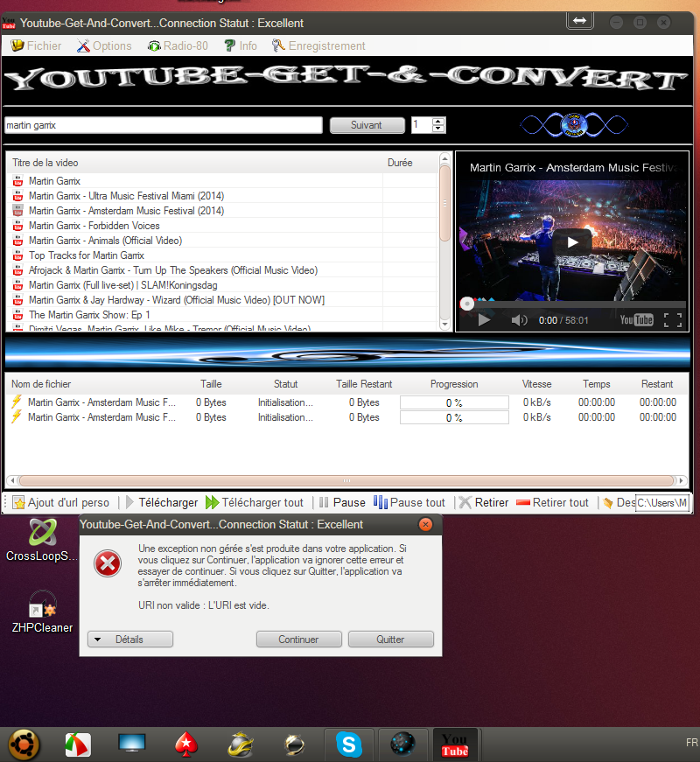Select 'Afrojack & Martin Garrix - Turn Up The Speakers'
700x762 pixels.
point(221,270)
